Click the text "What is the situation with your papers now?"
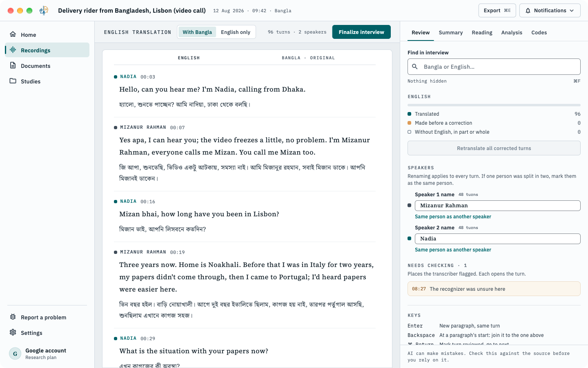Screen dimensions: 588x368 [x=194, y=351]
